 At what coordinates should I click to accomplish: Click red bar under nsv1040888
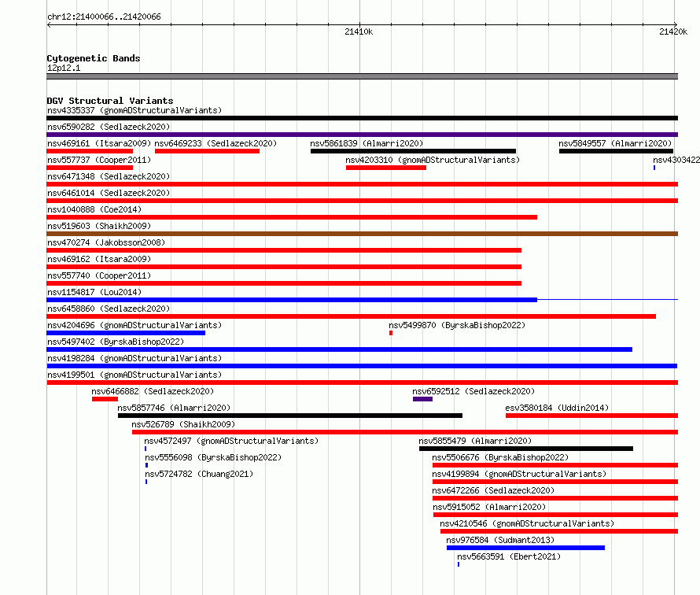click(x=292, y=217)
